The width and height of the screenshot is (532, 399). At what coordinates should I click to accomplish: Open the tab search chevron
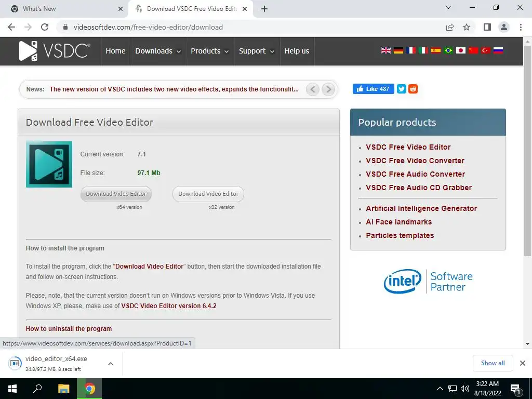point(448,7)
